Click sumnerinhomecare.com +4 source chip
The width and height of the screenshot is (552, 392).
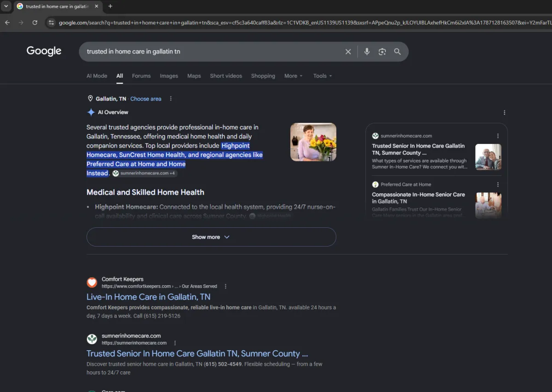pos(144,173)
